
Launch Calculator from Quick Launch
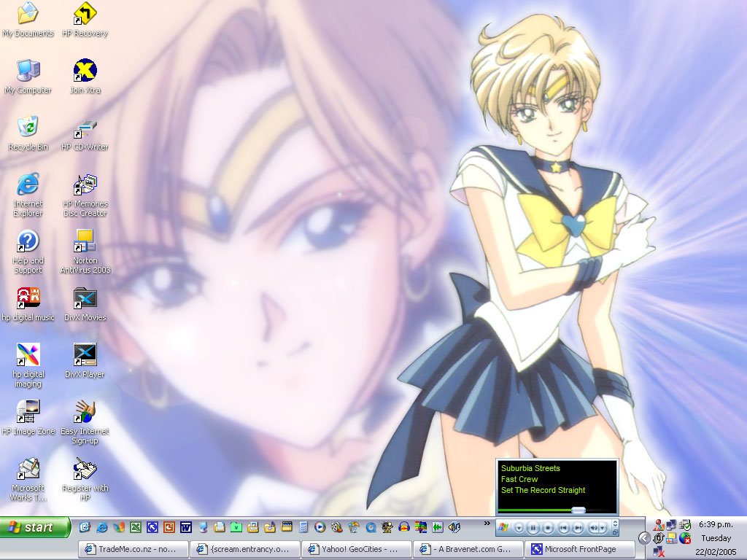pos(303,527)
